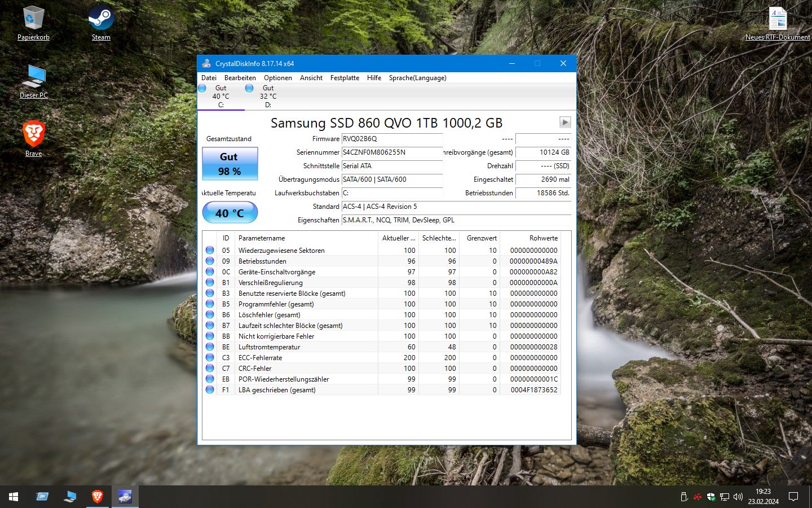Switch to disk C: tab showing 40 °C
Image resolution: width=812 pixels, height=508 pixels.
[x=221, y=97]
